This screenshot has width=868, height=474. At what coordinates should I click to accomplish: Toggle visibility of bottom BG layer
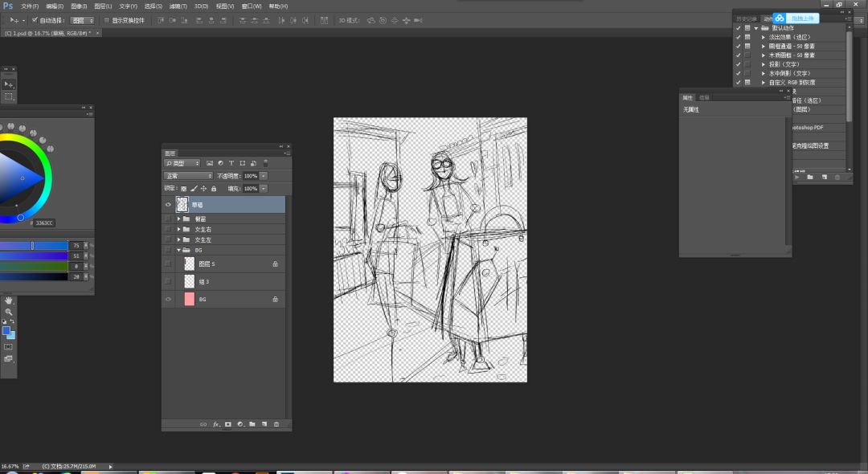[168, 299]
